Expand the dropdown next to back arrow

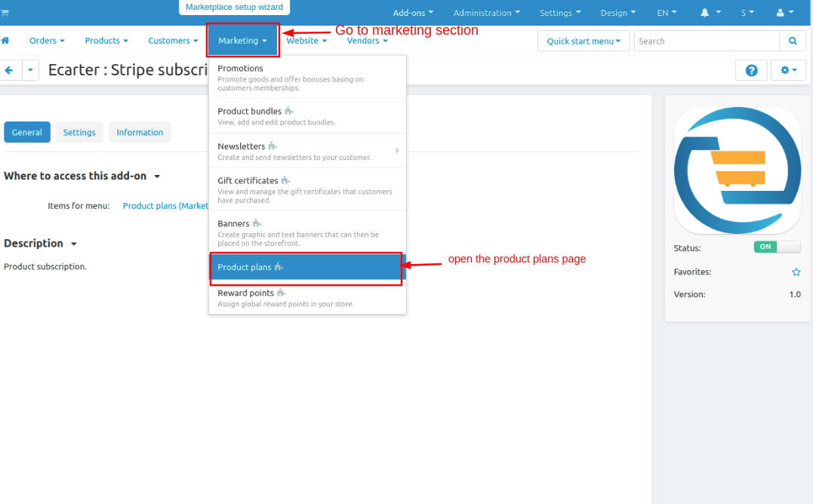[x=31, y=70]
